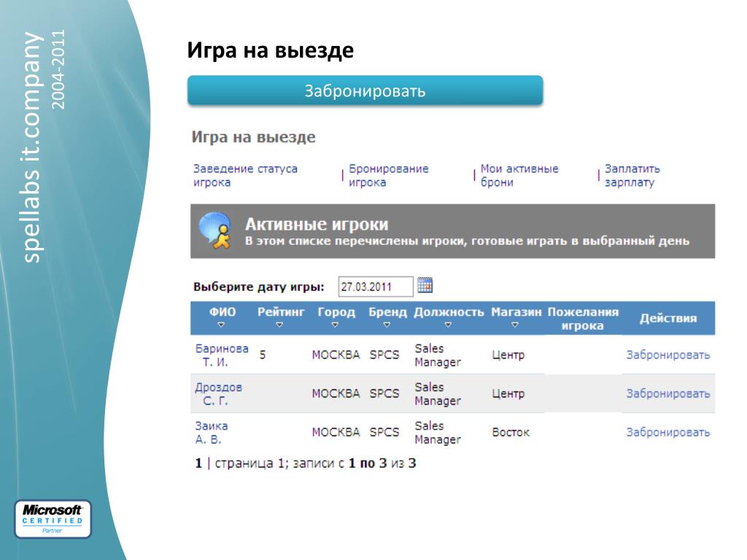Click Центр in Баринова row

pyautogui.click(x=508, y=355)
